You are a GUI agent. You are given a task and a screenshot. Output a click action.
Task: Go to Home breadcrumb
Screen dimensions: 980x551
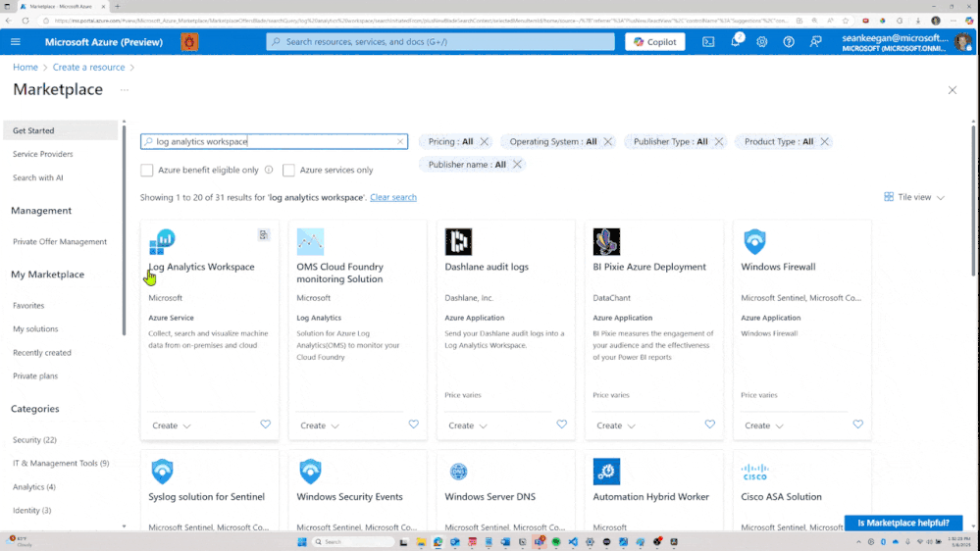click(25, 68)
